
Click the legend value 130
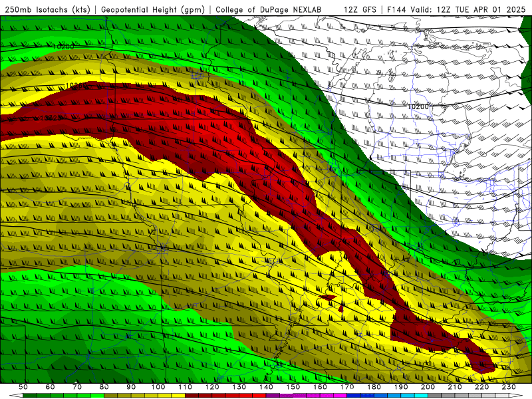(239, 387)
